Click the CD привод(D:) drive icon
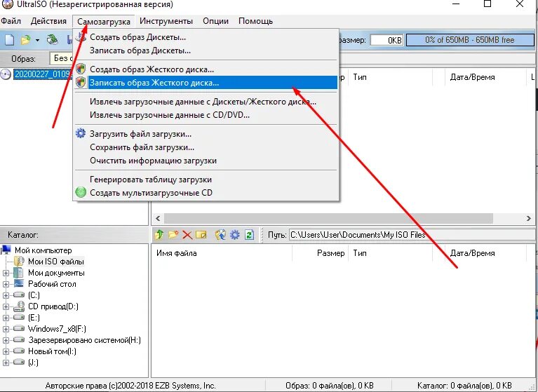This screenshot has height=392, width=538. coord(19,306)
